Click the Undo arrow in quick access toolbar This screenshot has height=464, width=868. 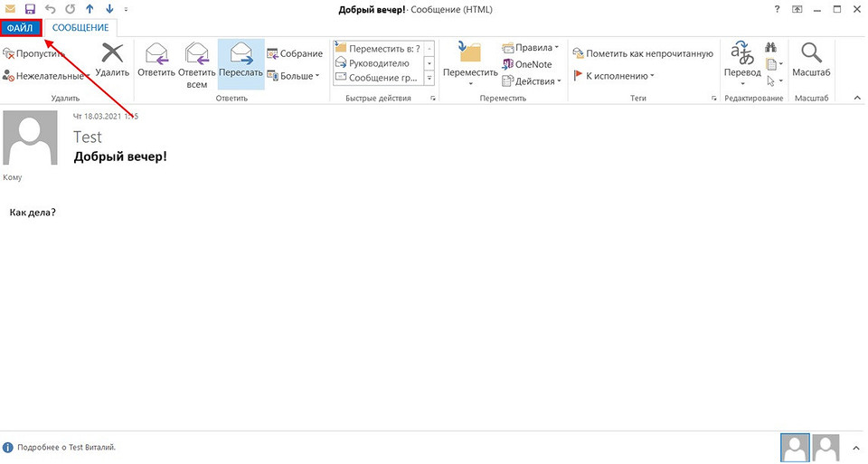pos(51,9)
